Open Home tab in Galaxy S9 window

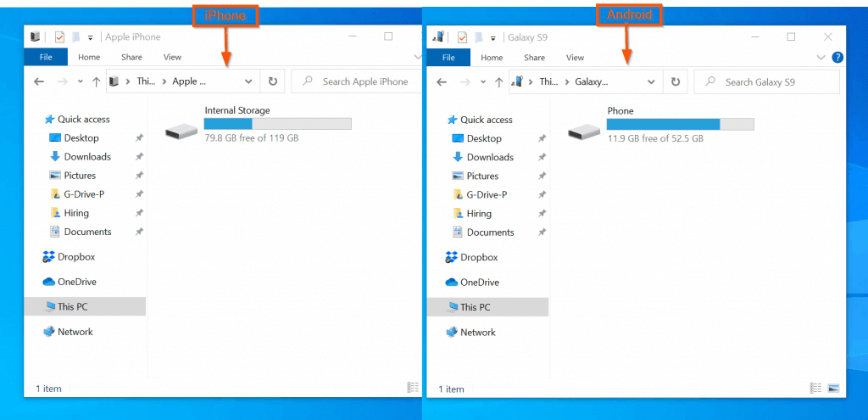(x=492, y=58)
